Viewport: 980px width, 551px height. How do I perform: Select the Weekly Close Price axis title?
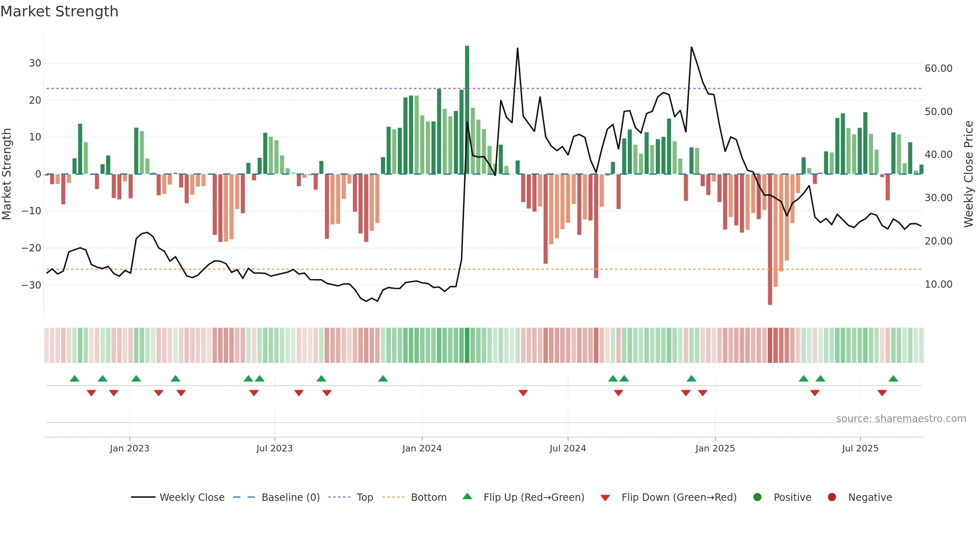click(969, 174)
